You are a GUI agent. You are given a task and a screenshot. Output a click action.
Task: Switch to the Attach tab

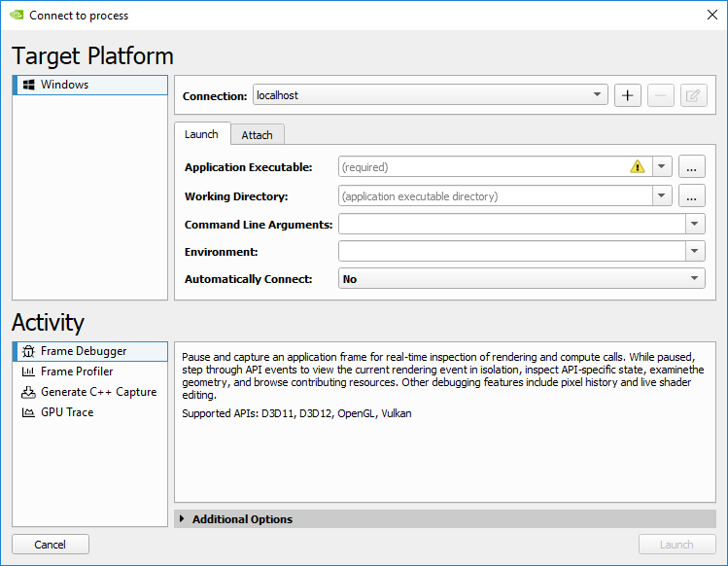257,135
